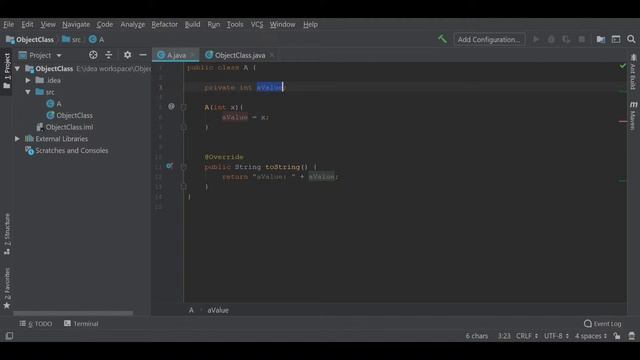
Task: Click the Build Project hammer icon
Action: coord(442,39)
